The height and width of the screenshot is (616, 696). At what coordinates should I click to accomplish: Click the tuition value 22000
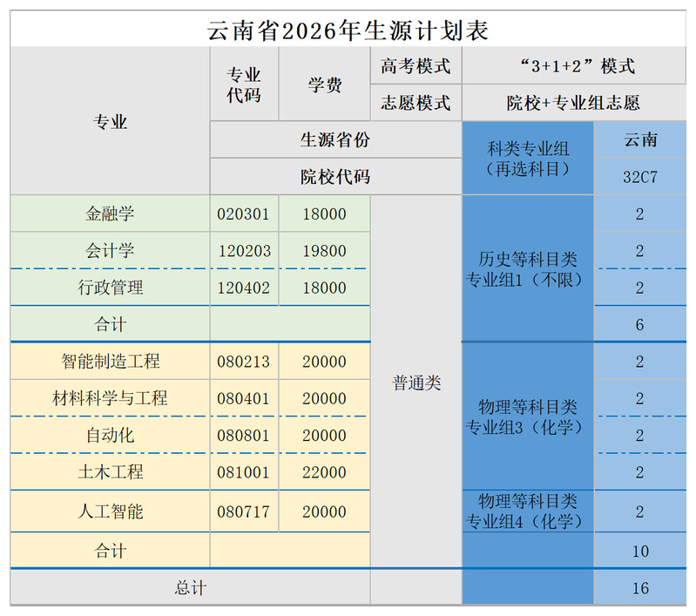coord(324,472)
